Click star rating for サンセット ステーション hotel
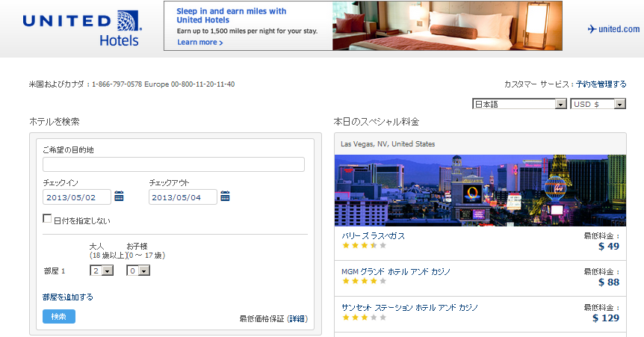The width and height of the screenshot is (644, 337). (x=365, y=318)
